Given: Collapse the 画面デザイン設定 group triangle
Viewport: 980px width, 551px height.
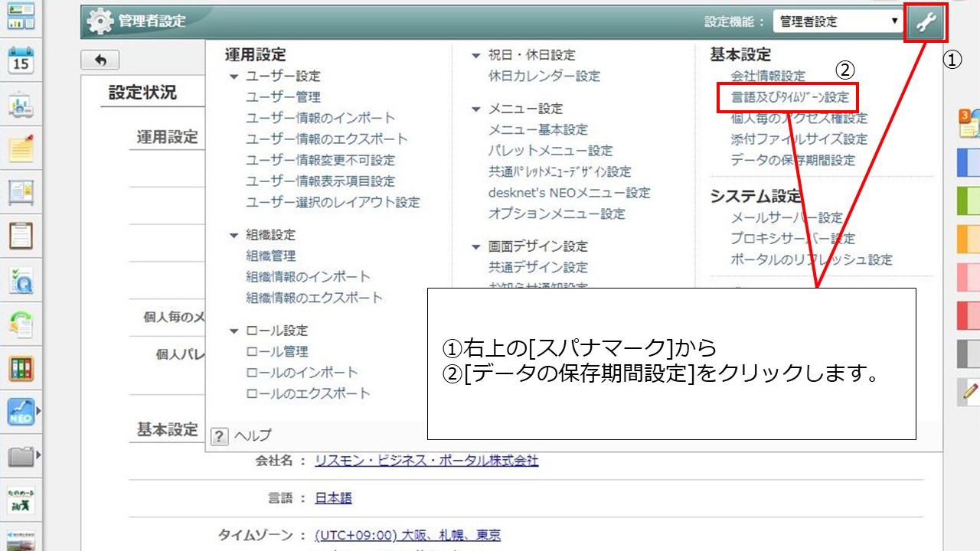Looking at the screenshot, I should tap(476, 247).
